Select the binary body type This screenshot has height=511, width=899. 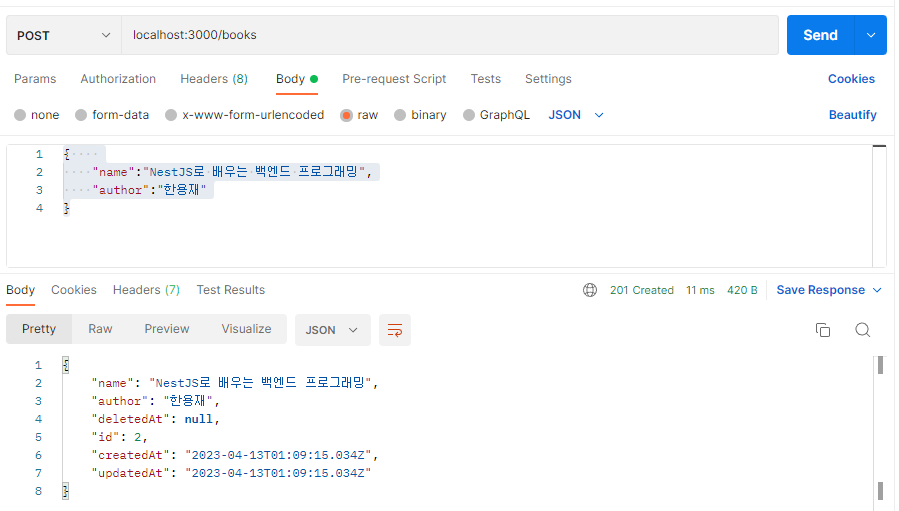pyautogui.click(x=420, y=115)
